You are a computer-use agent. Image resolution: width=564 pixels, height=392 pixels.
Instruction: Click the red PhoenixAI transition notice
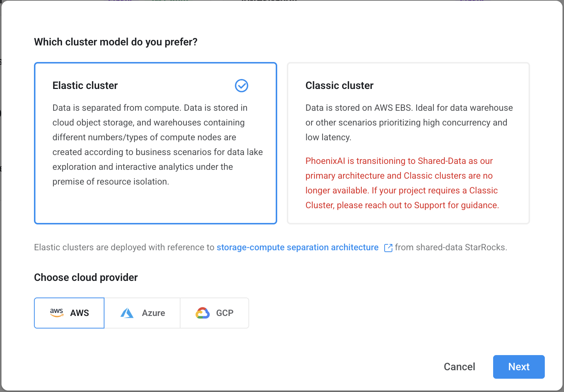click(402, 183)
